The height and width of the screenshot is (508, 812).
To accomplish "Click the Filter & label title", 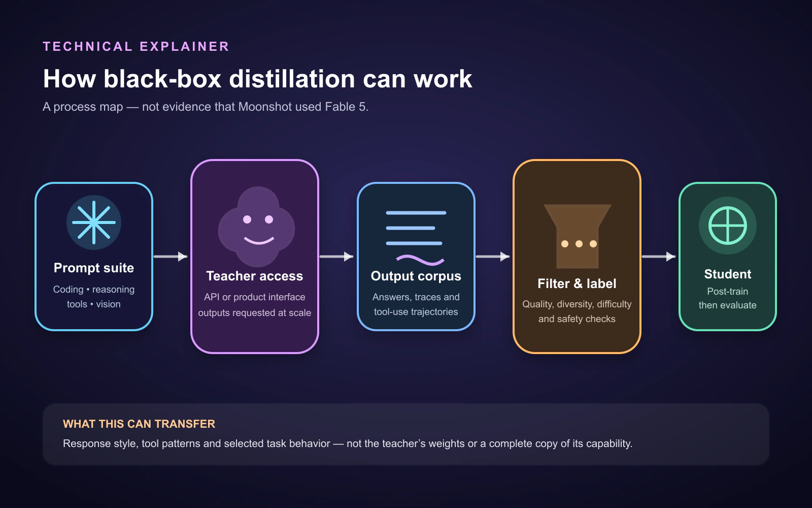I will click(577, 283).
